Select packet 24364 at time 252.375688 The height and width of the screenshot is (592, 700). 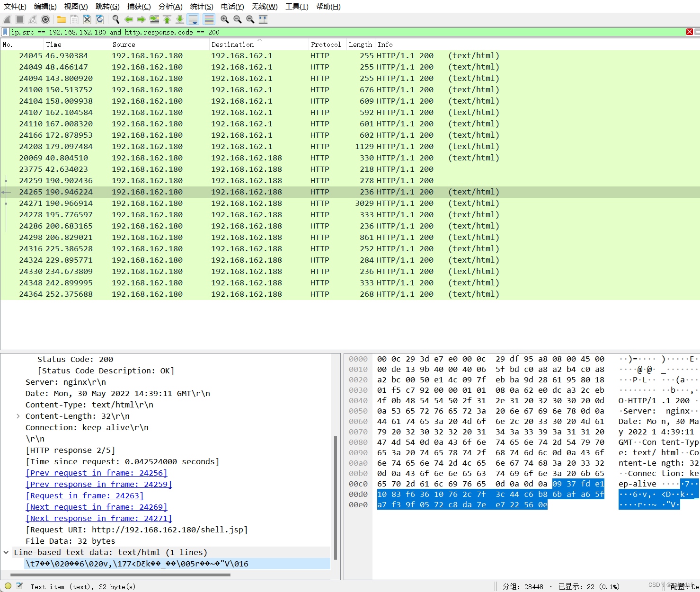[x=350, y=294]
